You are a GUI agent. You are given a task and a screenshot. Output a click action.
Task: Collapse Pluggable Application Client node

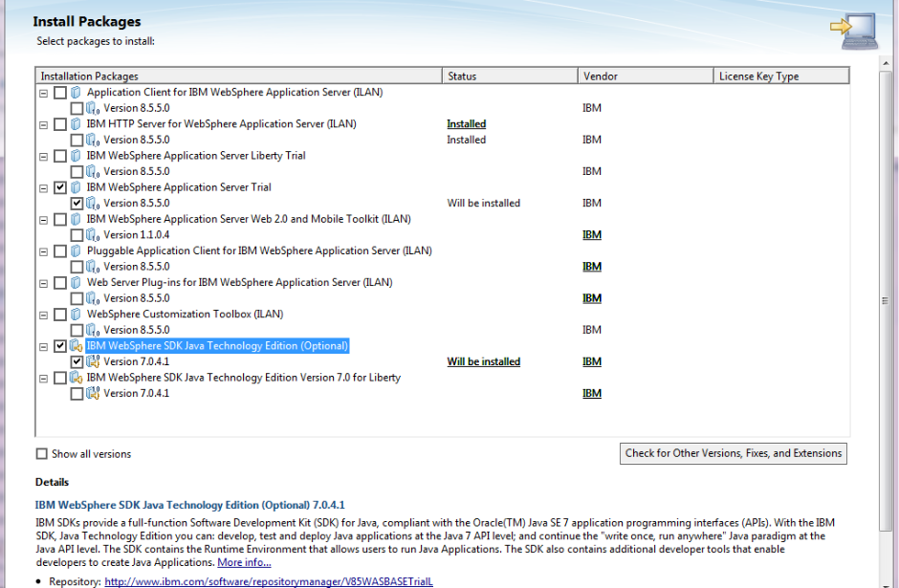tap(44, 251)
